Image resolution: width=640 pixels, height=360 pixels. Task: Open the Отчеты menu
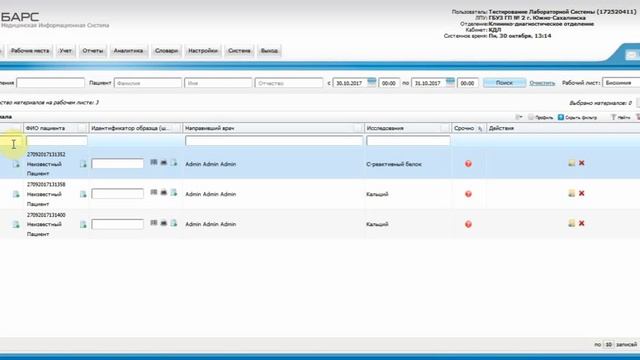93,51
